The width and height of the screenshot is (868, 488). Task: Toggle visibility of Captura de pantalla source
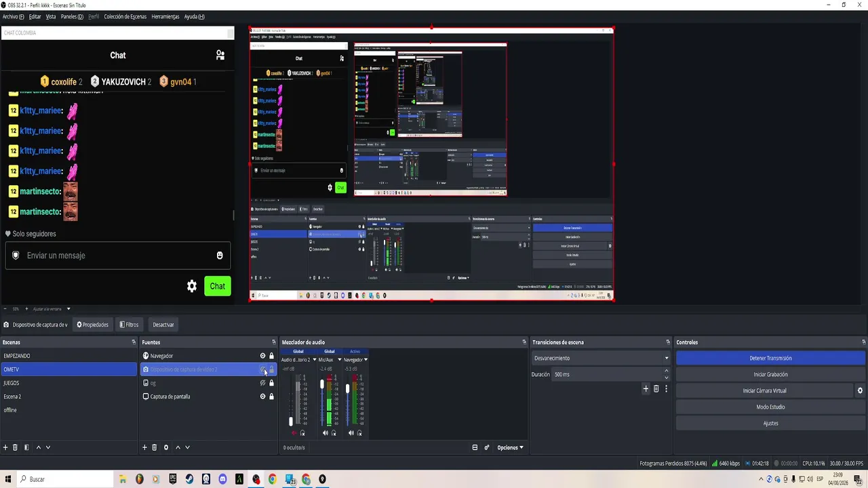coord(262,396)
